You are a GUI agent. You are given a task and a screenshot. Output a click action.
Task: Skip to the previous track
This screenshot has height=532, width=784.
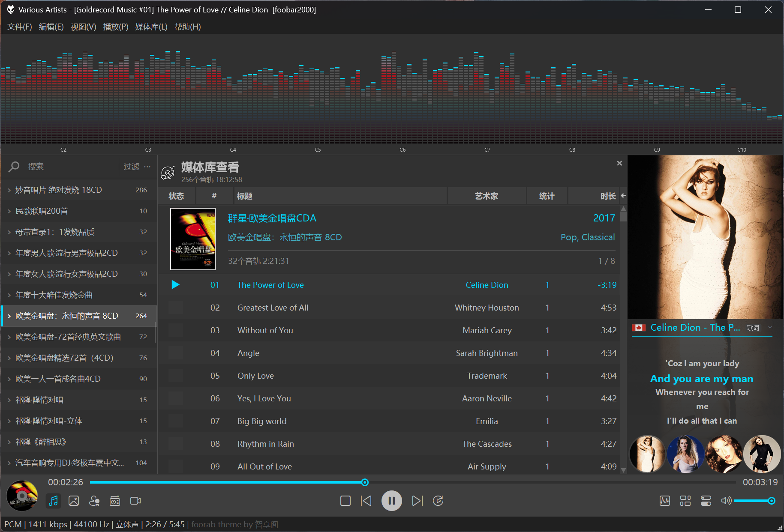point(366,501)
